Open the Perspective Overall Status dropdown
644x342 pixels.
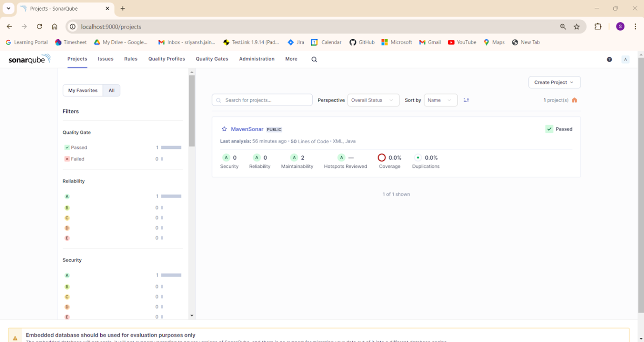[x=373, y=100]
